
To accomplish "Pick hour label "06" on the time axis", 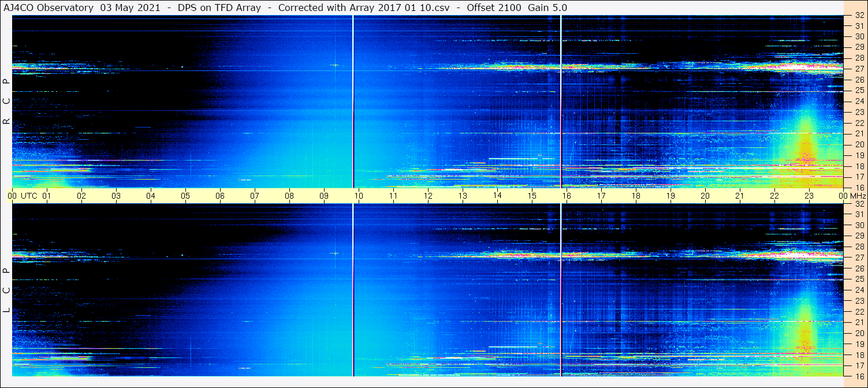I will [220, 196].
